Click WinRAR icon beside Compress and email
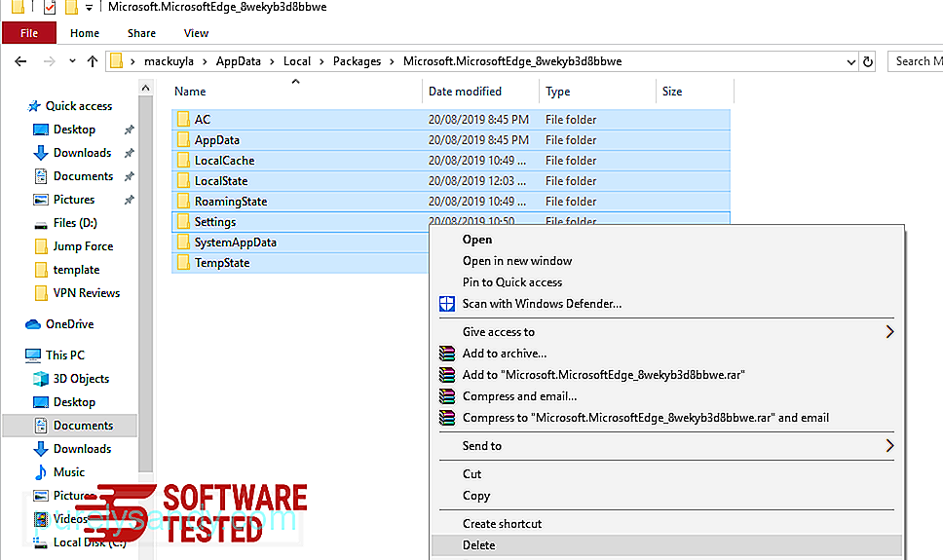 pos(447,396)
